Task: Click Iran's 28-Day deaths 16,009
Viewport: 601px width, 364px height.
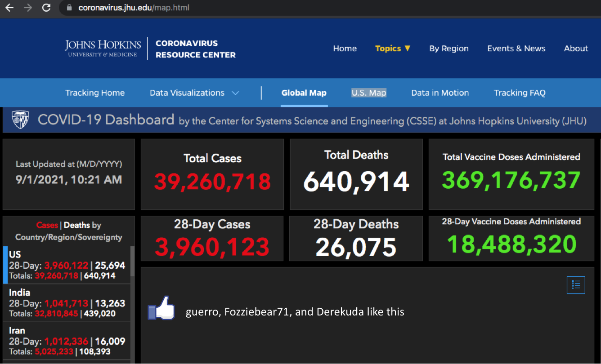Action: [110, 341]
